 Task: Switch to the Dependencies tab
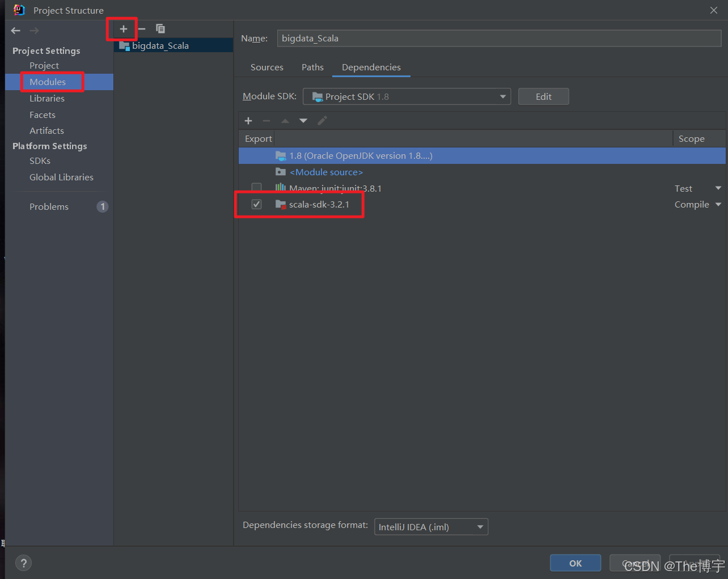point(371,67)
